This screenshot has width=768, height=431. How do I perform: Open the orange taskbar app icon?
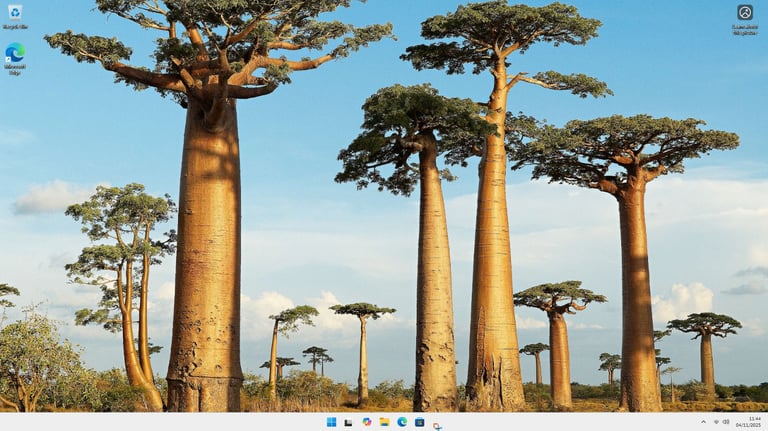(x=437, y=426)
